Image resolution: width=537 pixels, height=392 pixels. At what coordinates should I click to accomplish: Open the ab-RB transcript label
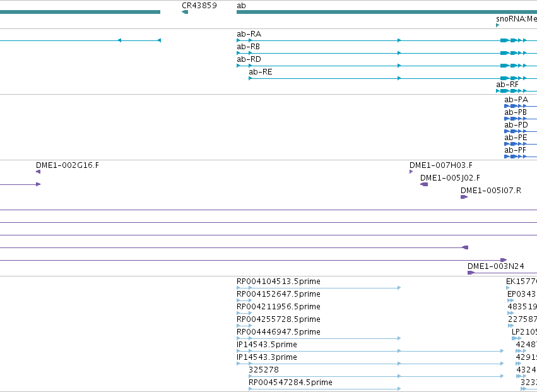coord(248,47)
